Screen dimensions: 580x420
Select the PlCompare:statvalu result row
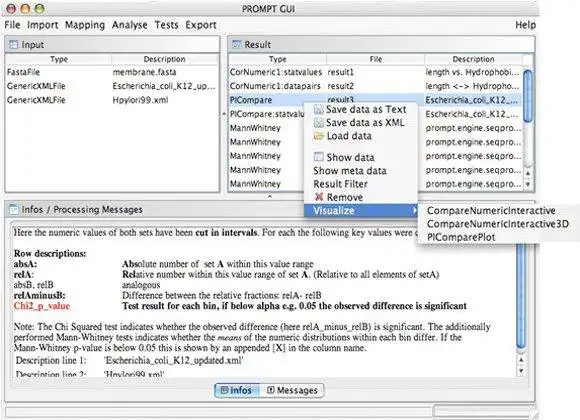266,114
